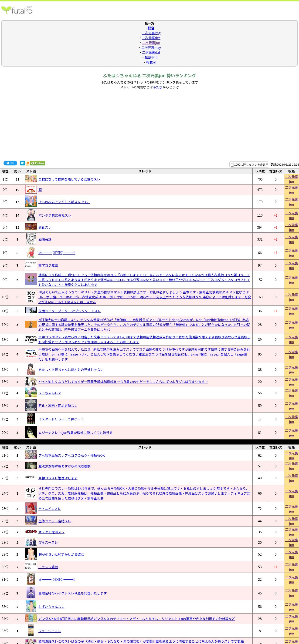Open ミスタードリラーって神ゲー？ thread
Screen dimensions: 299x644
point(61,419)
